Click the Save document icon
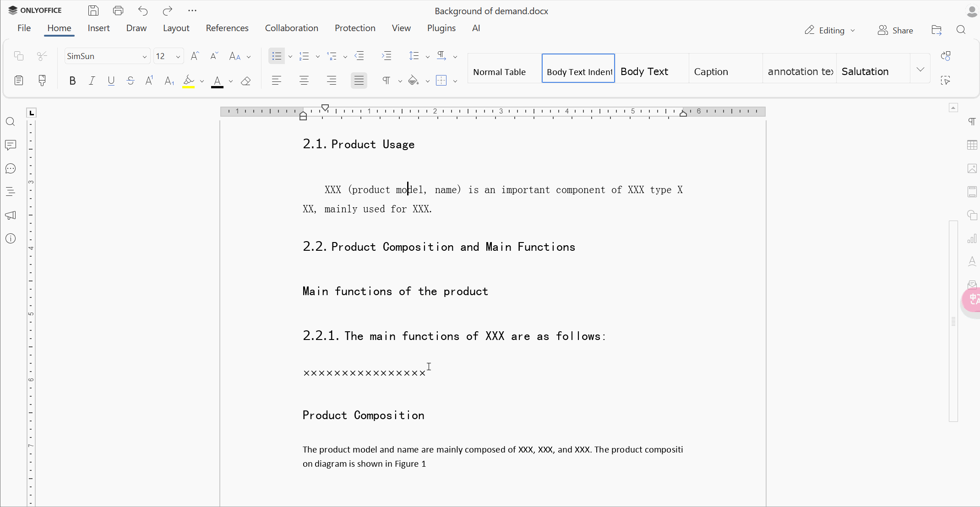The width and height of the screenshot is (980, 507). tap(93, 11)
